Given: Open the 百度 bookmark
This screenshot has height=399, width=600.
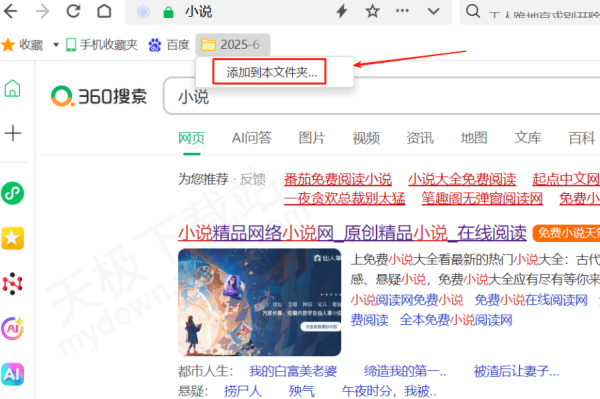Looking at the screenshot, I should (169, 45).
